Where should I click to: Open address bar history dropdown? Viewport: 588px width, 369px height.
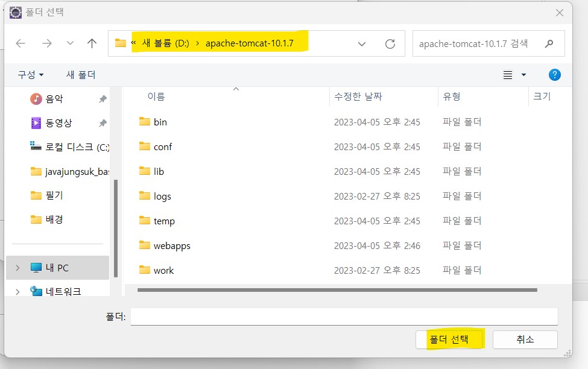tap(361, 44)
